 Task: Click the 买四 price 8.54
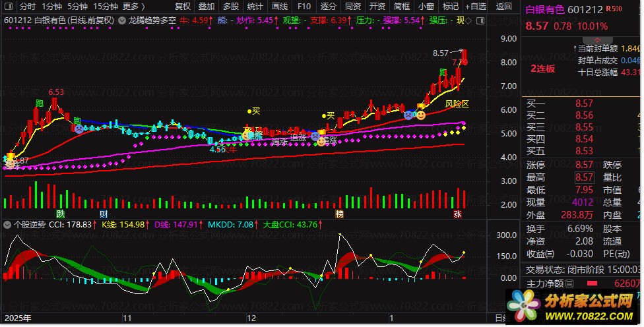584,139
